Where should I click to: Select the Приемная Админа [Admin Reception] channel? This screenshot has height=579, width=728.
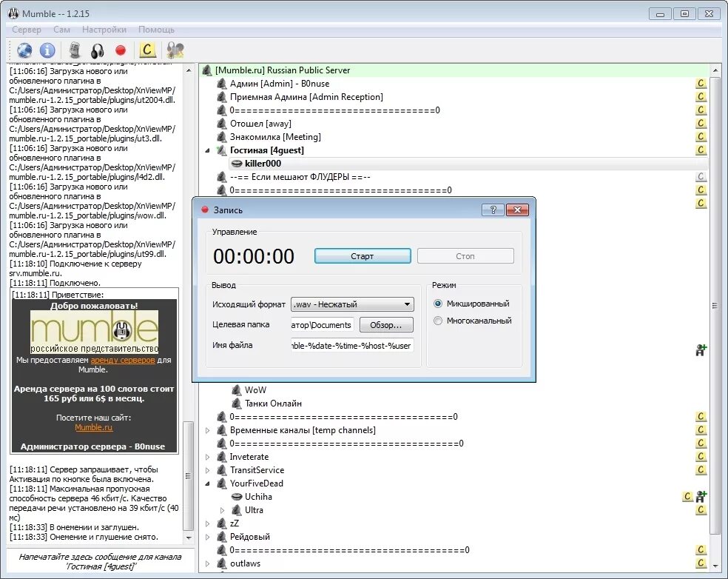[306, 97]
